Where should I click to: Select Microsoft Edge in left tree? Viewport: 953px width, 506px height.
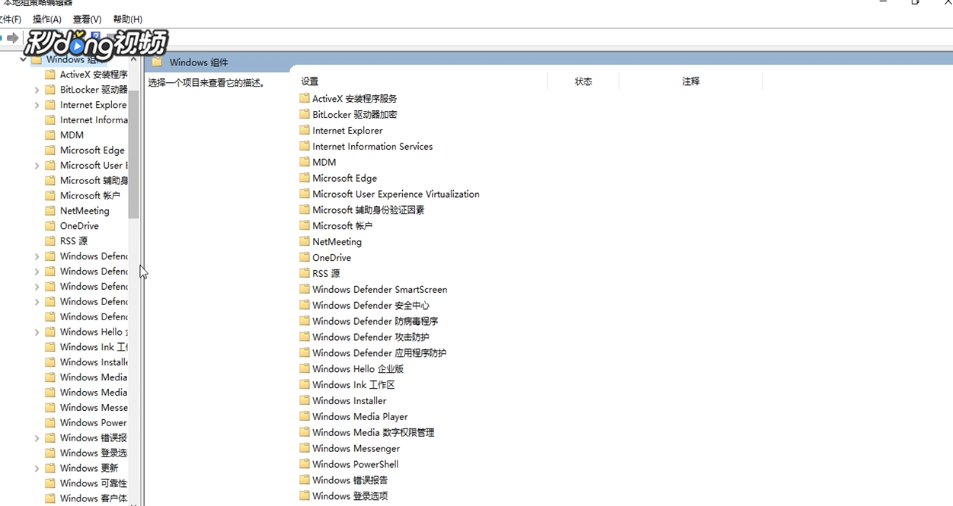click(92, 150)
